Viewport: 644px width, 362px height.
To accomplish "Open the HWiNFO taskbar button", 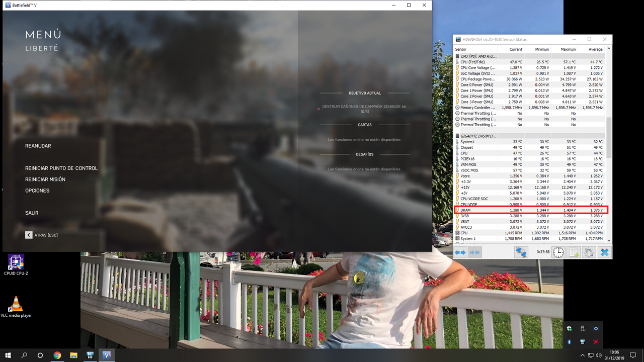I will click(x=90, y=355).
